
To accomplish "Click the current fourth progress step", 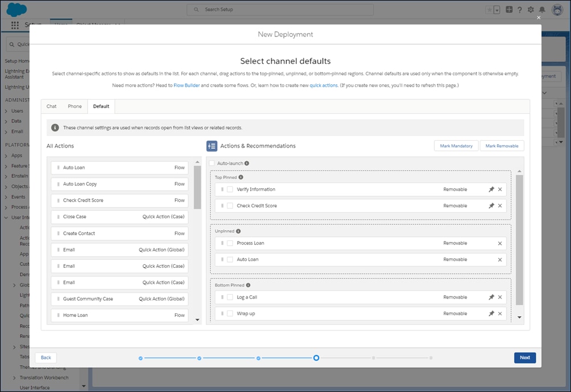I will (x=316, y=358).
